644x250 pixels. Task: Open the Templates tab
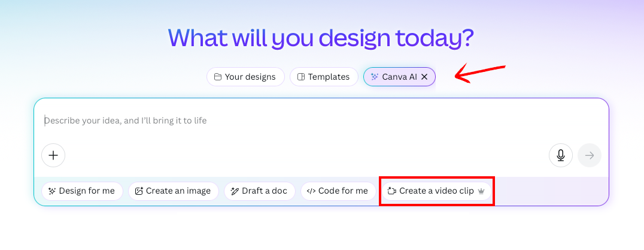(324, 77)
